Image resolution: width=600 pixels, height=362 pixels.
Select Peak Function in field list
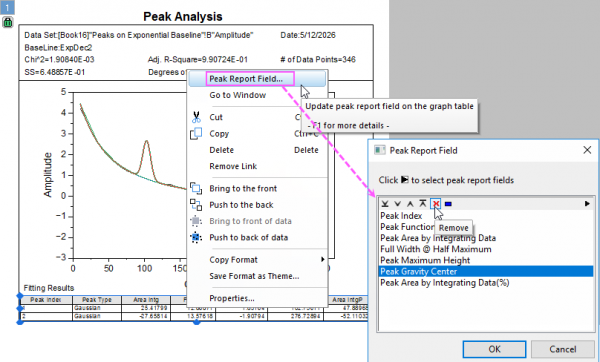click(486, 227)
